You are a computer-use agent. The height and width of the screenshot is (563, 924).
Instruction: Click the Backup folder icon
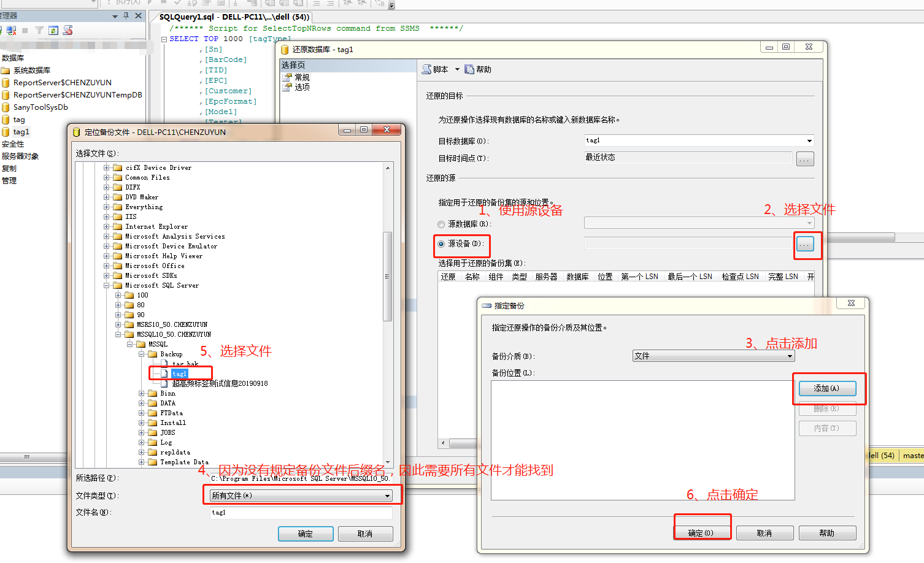[153, 354]
